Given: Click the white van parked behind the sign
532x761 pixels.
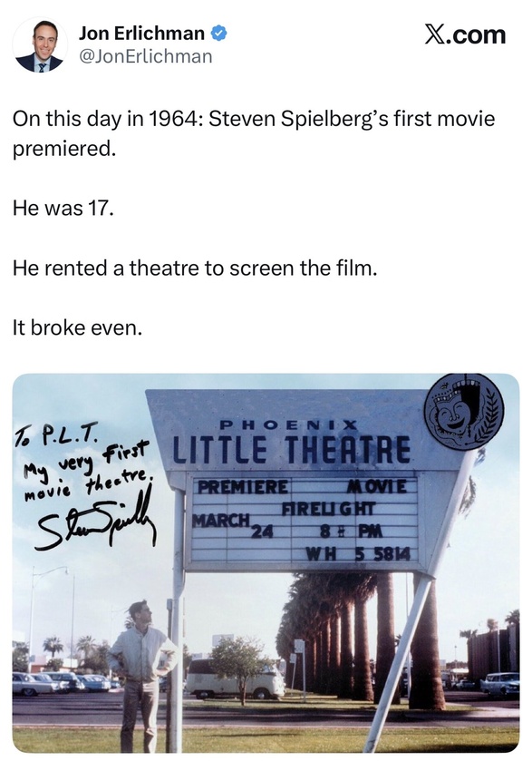Looking at the screenshot, I should click(236, 678).
